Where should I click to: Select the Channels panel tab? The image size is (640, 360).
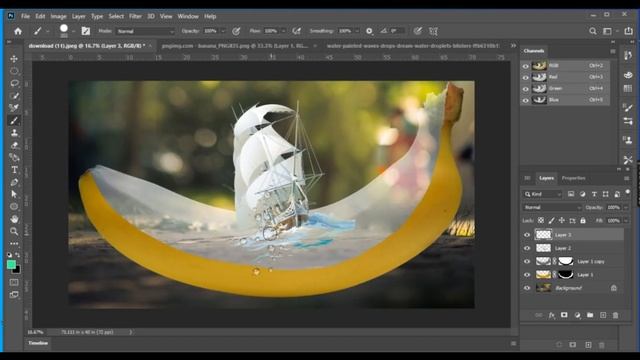pos(534,51)
